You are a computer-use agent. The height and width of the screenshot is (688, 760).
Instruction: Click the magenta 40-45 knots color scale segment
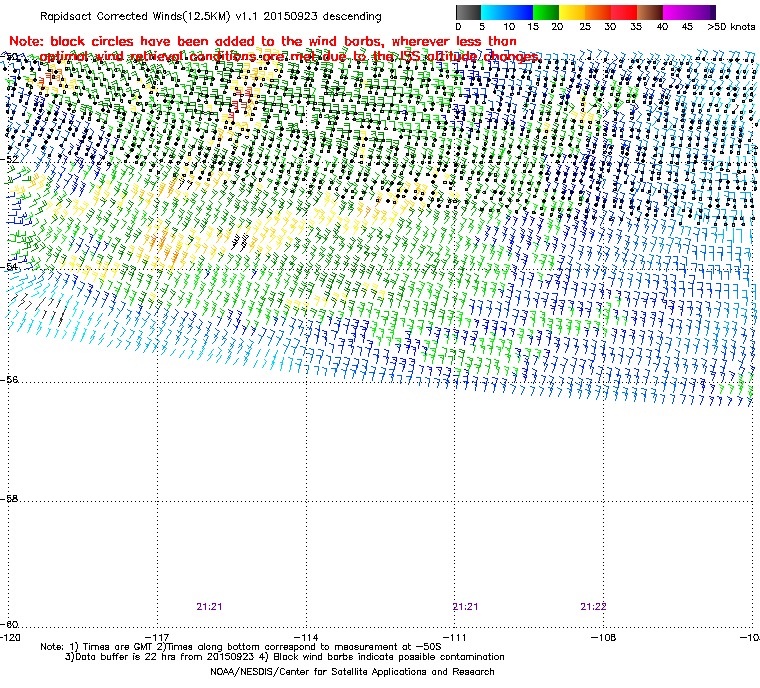pyautogui.click(x=676, y=12)
